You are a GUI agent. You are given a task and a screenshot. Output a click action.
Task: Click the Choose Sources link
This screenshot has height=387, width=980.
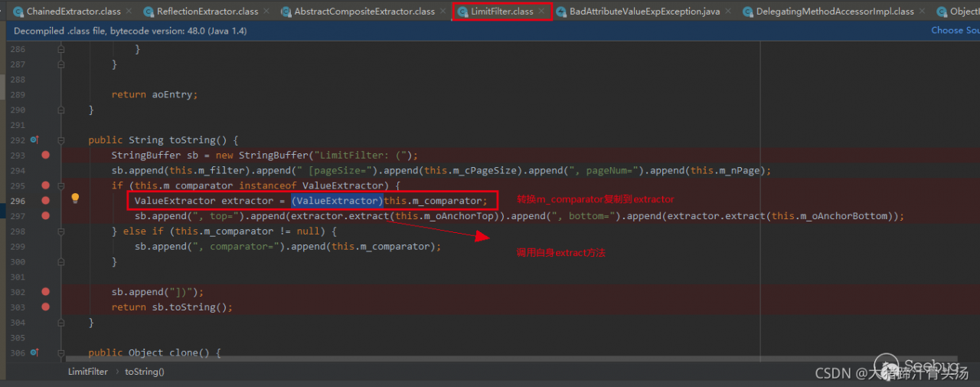pos(955,30)
